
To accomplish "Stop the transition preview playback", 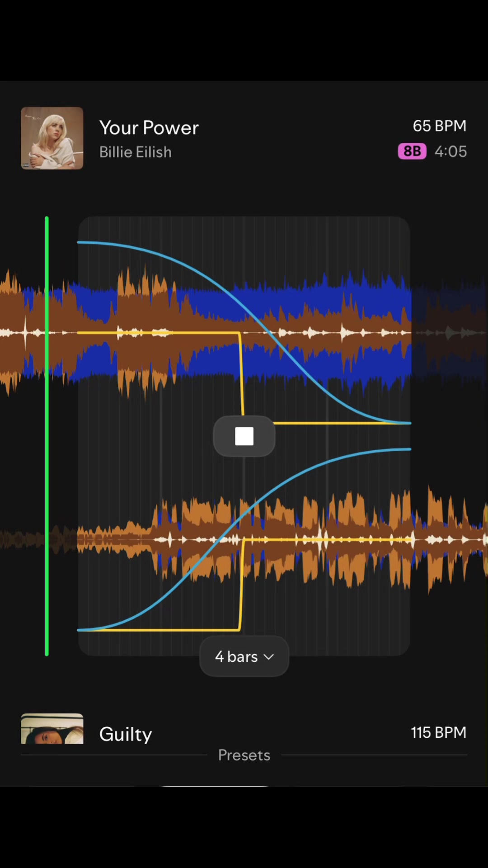I will point(244,436).
